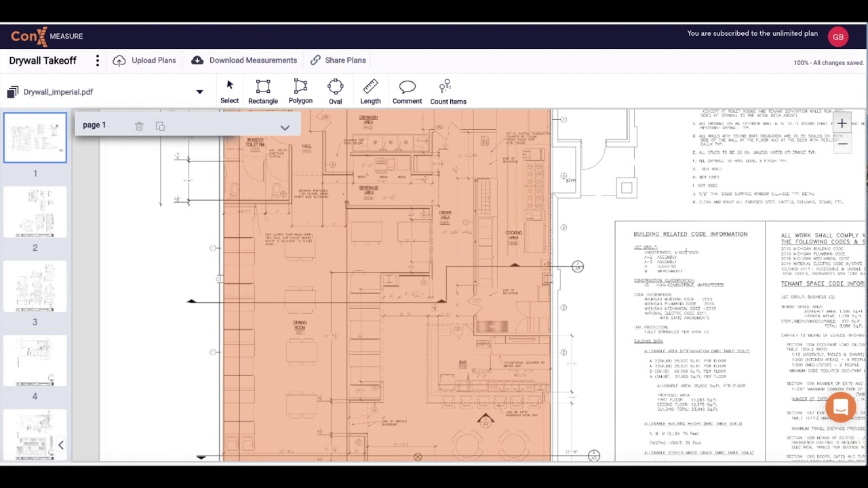This screenshot has width=868, height=488.
Task: Choose the Polygon measurement tool
Action: click(300, 91)
